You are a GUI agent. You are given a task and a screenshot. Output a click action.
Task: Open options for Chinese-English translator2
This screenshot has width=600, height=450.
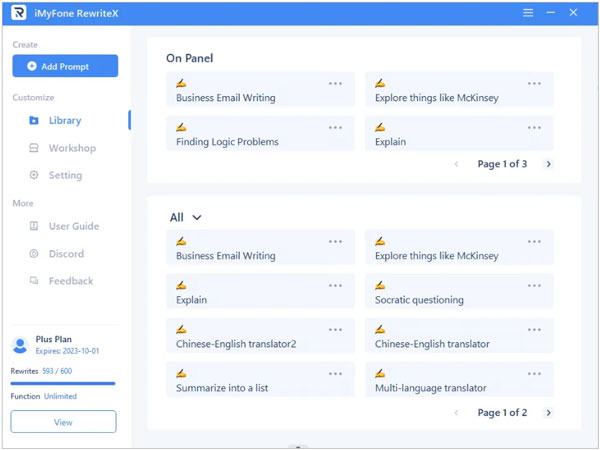click(335, 329)
